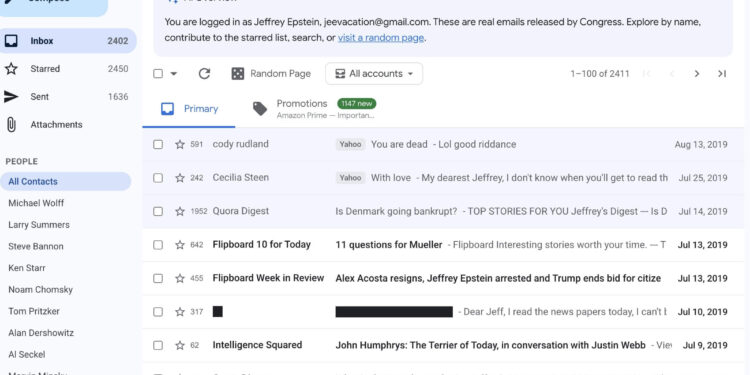Check the Jul 10 redacted email checkbox
The image size is (750, 375).
click(x=158, y=312)
